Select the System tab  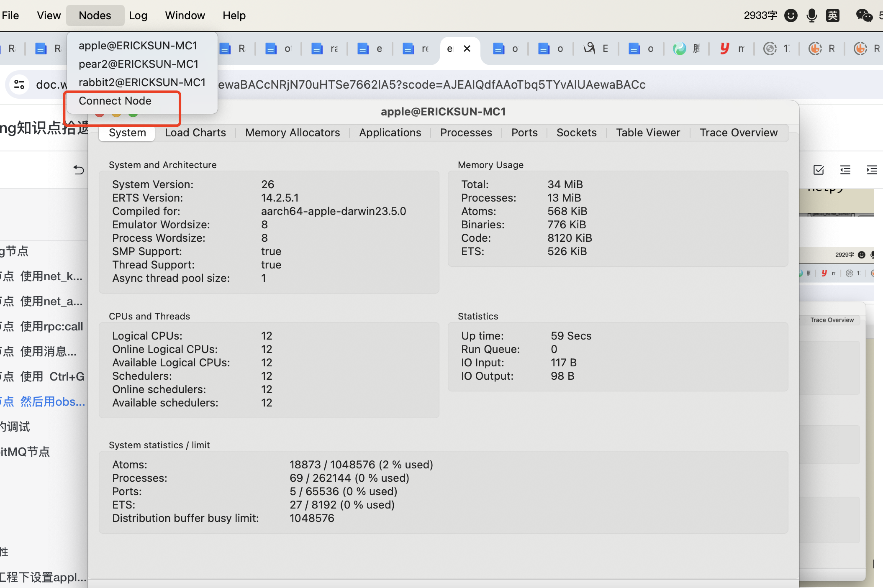pos(127,133)
